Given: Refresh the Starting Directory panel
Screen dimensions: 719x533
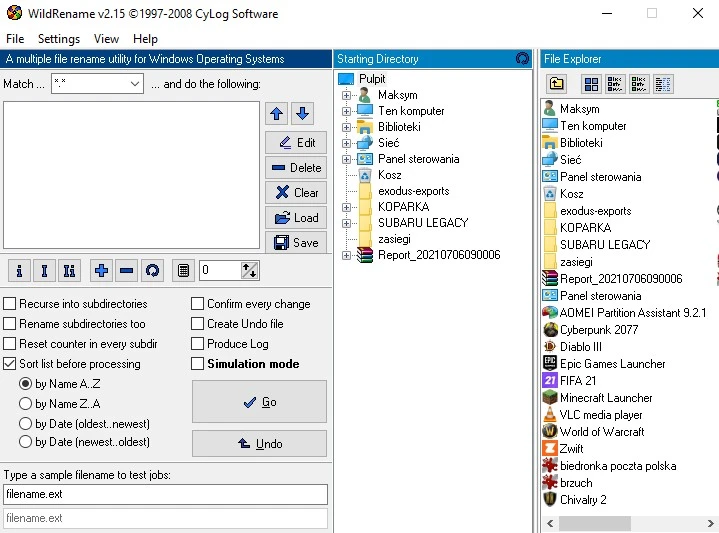Looking at the screenshot, I should [x=522, y=59].
